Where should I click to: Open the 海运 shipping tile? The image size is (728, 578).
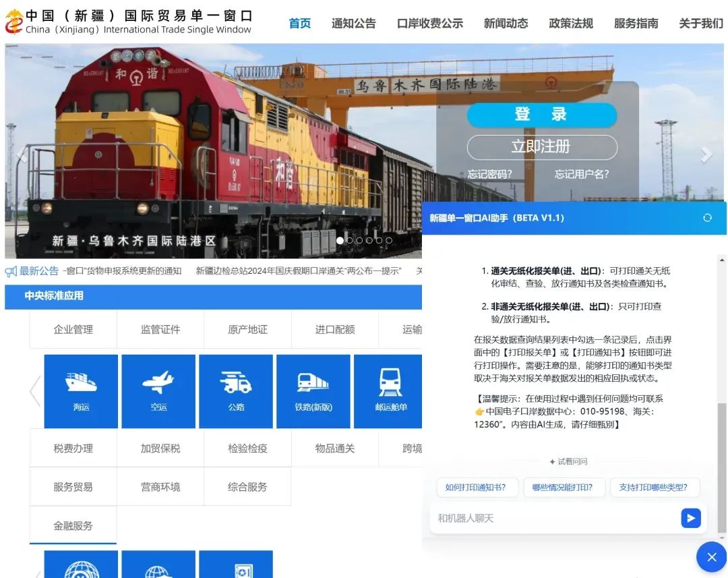[x=81, y=391]
